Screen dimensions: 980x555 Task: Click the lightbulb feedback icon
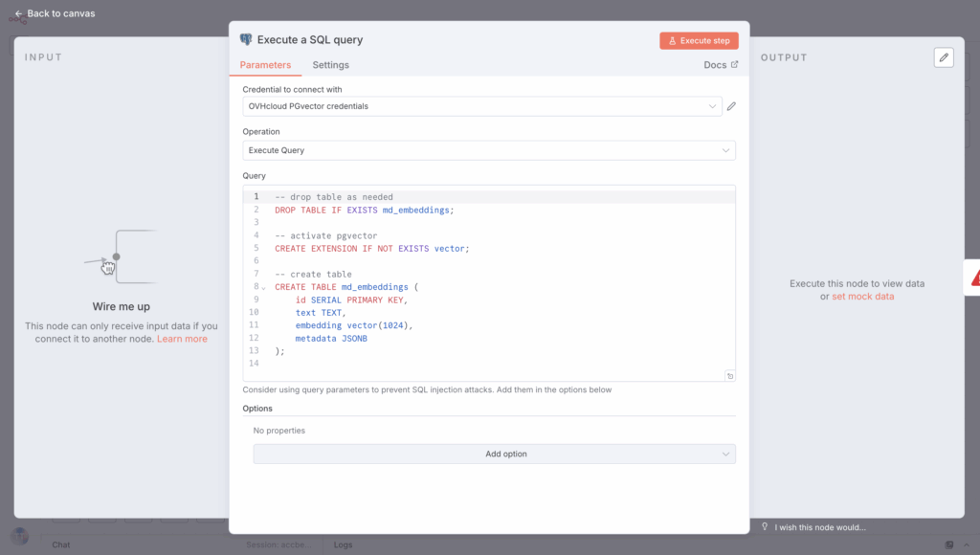764,526
